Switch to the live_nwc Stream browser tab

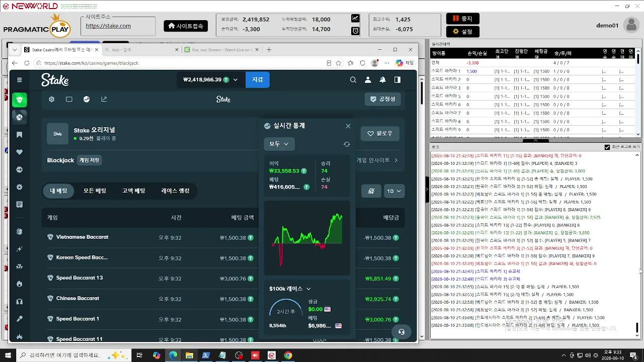coord(221,50)
